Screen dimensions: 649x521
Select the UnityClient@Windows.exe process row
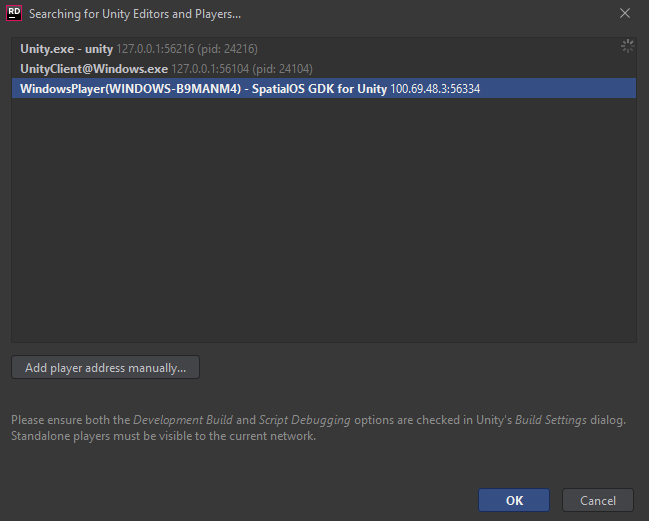[324, 69]
